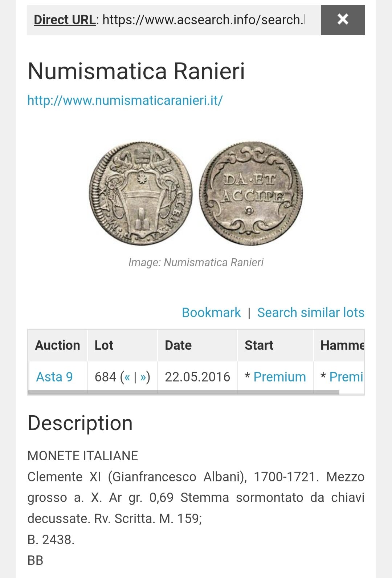Click the Direct URL label

point(65,20)
